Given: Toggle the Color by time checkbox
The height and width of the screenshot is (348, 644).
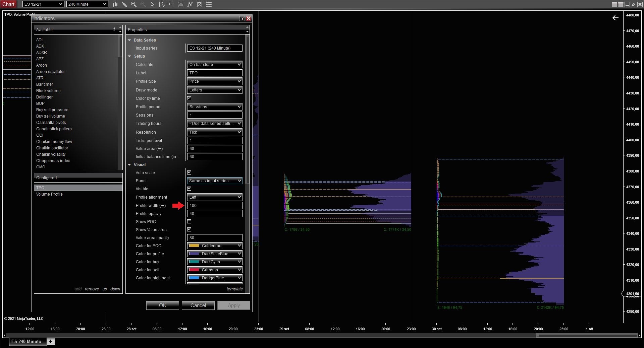Looking at the screenshot, I should 189,98.
